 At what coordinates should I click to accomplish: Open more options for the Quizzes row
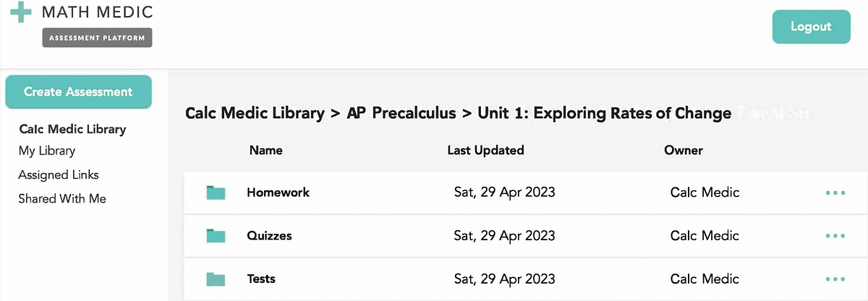point(835,236)
